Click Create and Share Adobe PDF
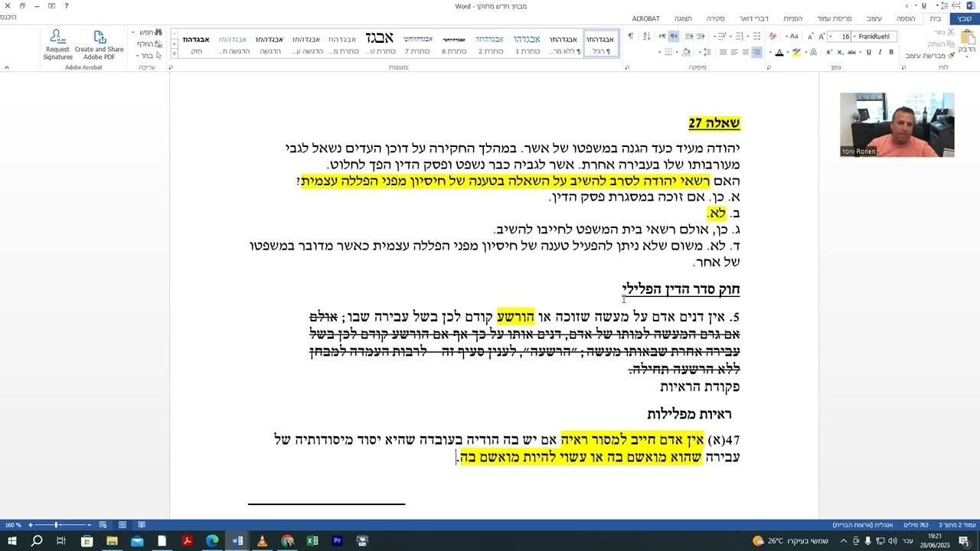The width and height of the screenshot is (980, 551). pyautogui.click(x=99, y=45)
